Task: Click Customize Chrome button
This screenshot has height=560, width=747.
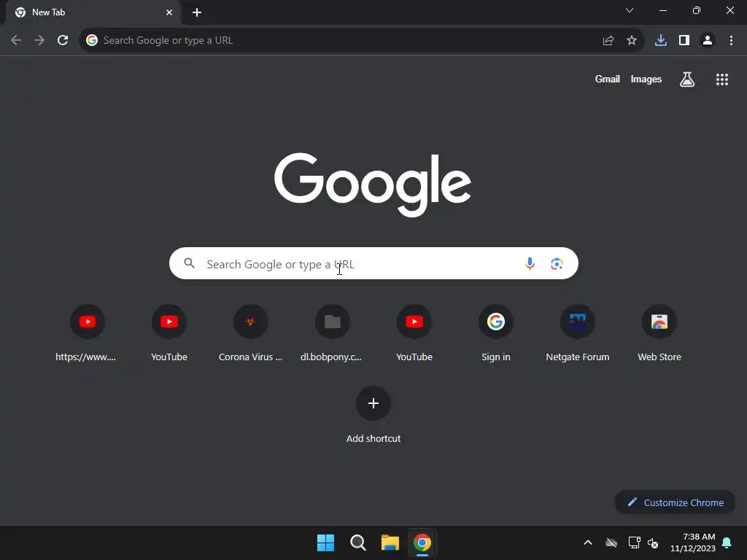Action: tap(675, 502)
